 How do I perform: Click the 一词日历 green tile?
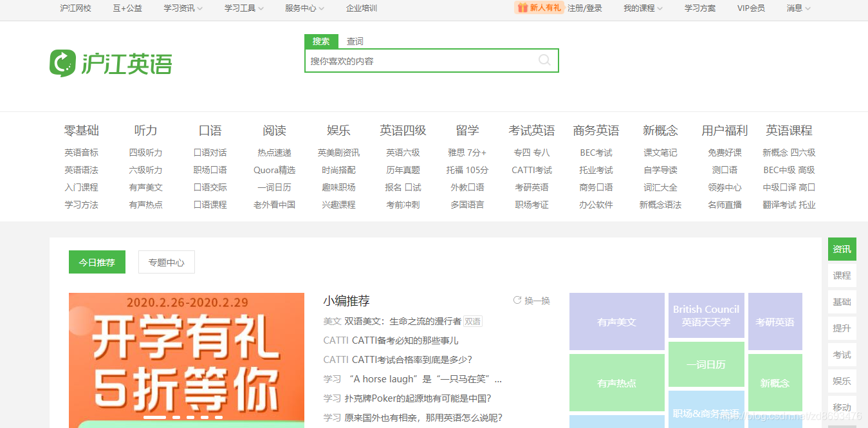(x=706, y=364)
